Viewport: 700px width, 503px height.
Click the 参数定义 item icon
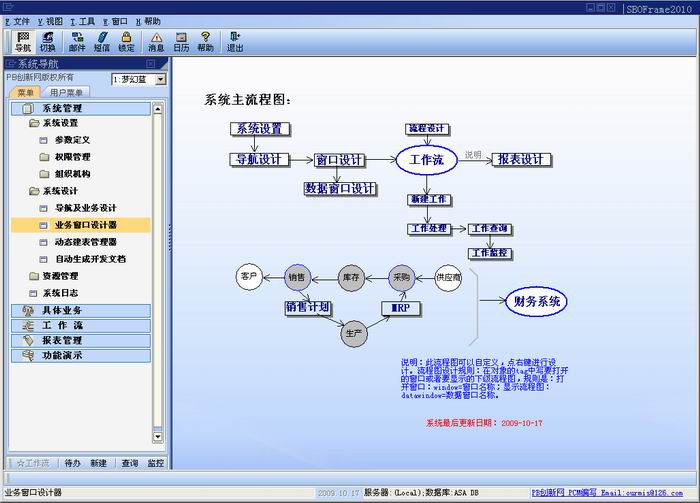coord(43,140)
